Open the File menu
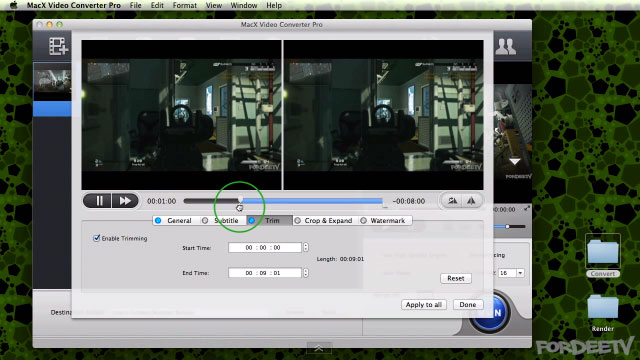This screenshot has height=360, width=640. (136, 5)
